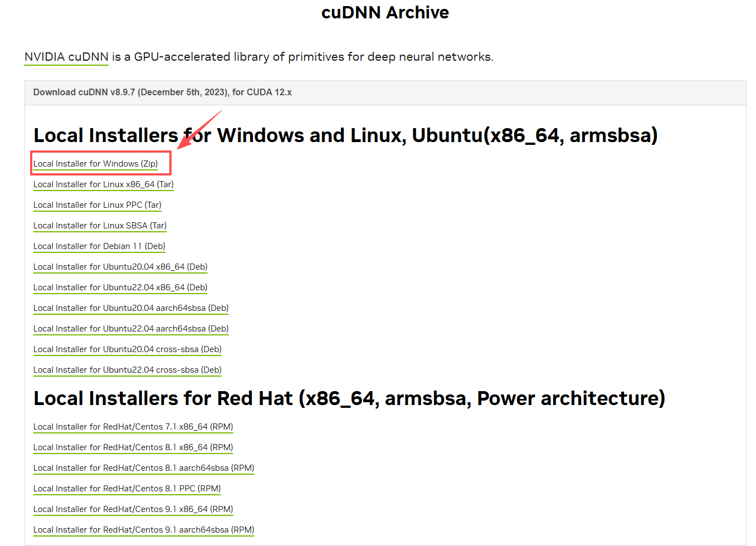Download RedHat/Centos 8.1 PPC (RPM) installer
Screen dimensions: 756x546
click(126, 489)
